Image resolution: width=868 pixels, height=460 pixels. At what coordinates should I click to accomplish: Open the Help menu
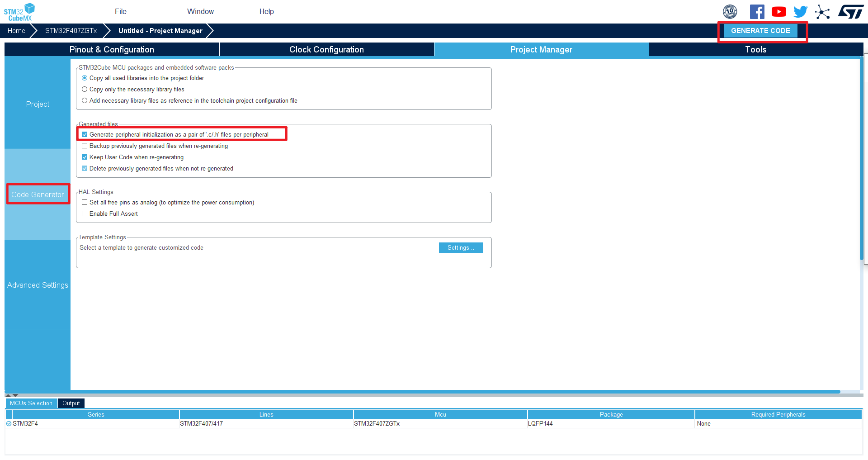(267, 12)
